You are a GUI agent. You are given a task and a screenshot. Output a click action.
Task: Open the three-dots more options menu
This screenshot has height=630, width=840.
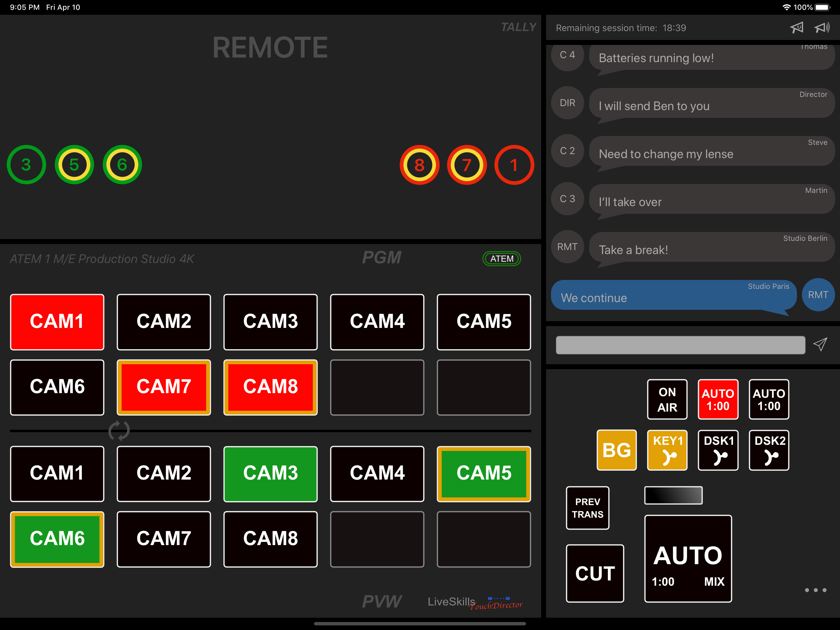[815, 590]
